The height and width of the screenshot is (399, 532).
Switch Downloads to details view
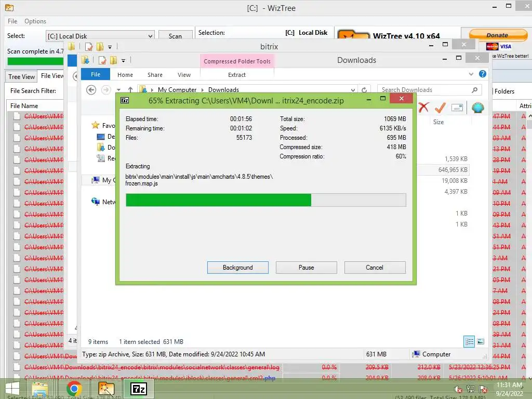tap(469, 341)
